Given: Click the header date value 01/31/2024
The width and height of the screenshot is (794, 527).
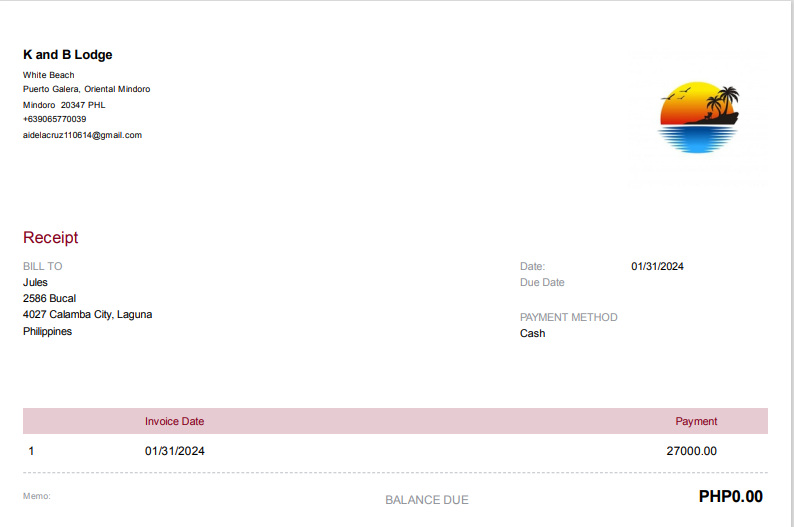Looking at the screenshot, I should pyautogui.click(x=657, y=266).
